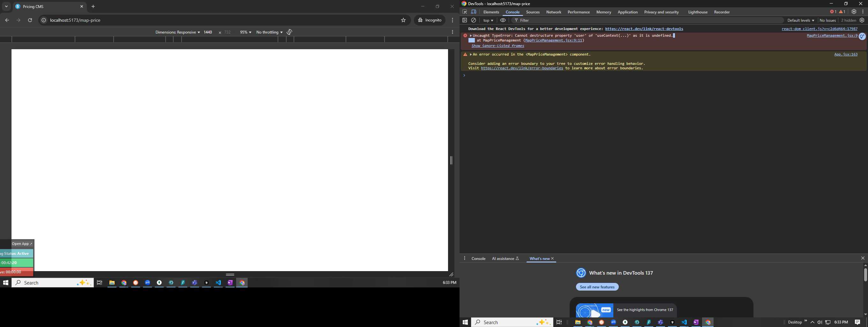Close the DevTools bottom drawer

tap(863, 258)
